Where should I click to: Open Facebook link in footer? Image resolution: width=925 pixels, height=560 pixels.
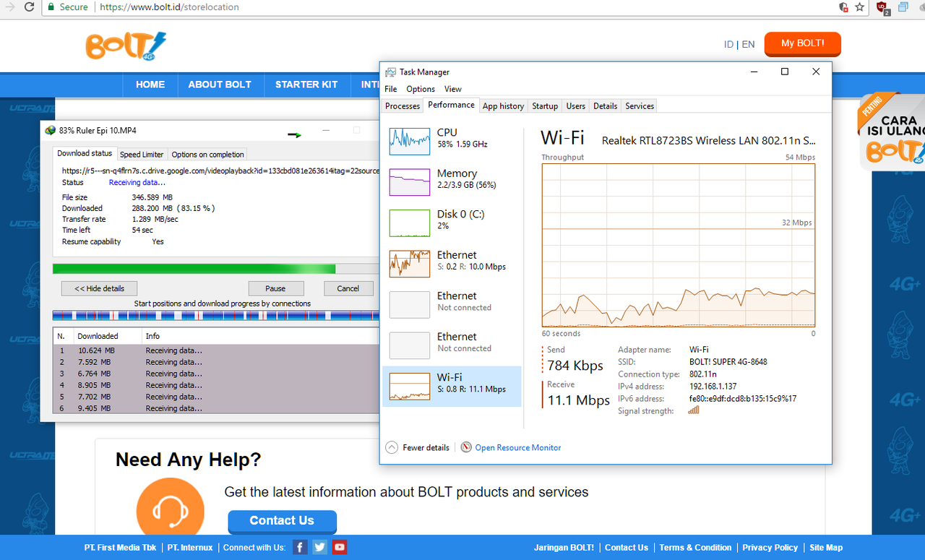click(x=300, y=548)
